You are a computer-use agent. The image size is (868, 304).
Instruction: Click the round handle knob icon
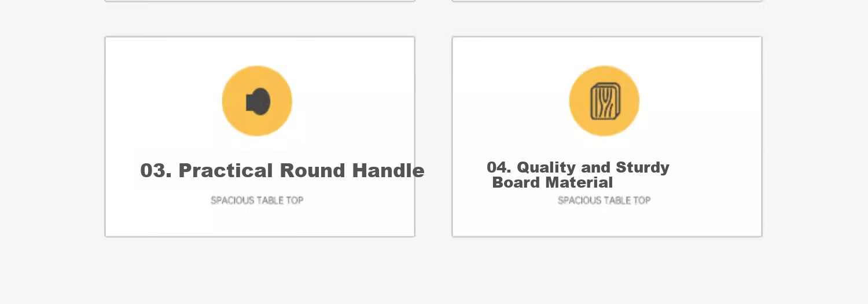click(258, 101)
